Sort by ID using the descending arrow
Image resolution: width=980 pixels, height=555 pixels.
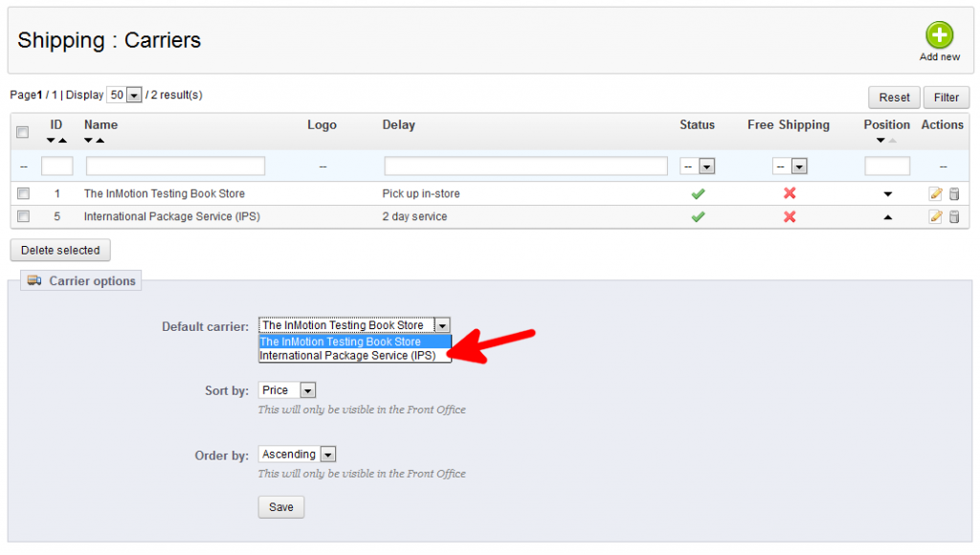click(51, 140)
